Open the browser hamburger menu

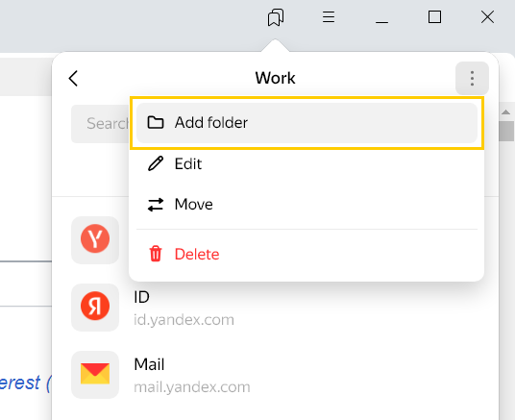(329, 17)
